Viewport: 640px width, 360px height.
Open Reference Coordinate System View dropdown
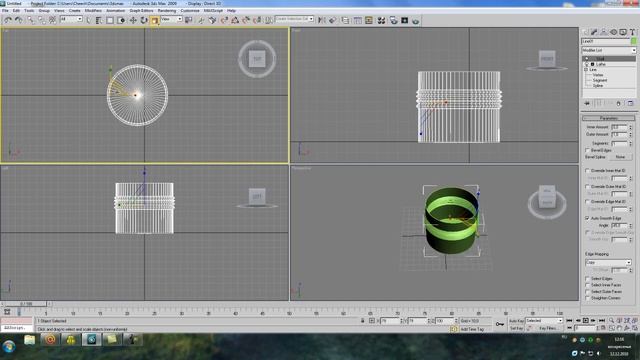click(x=171, y=19)
